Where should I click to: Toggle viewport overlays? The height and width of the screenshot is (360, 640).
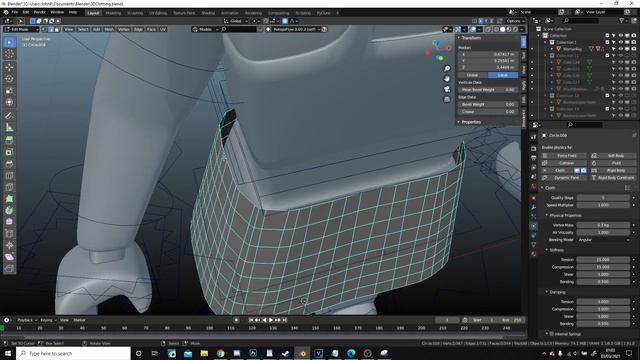pyautogui.click(x=473, y=29)
